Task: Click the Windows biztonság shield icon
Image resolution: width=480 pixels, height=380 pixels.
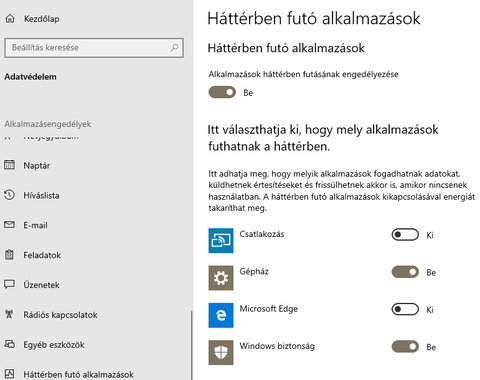Action: click(221, 352)
